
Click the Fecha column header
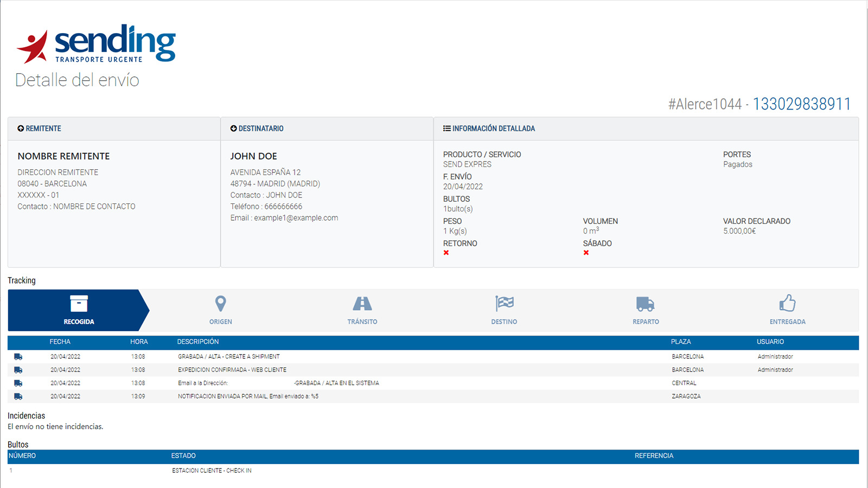(x=60, y=342)
